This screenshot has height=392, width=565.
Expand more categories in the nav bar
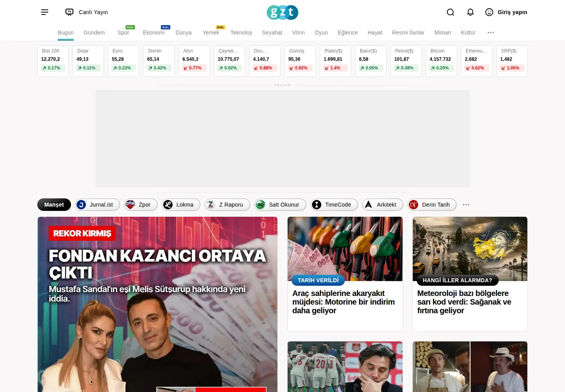491,33
